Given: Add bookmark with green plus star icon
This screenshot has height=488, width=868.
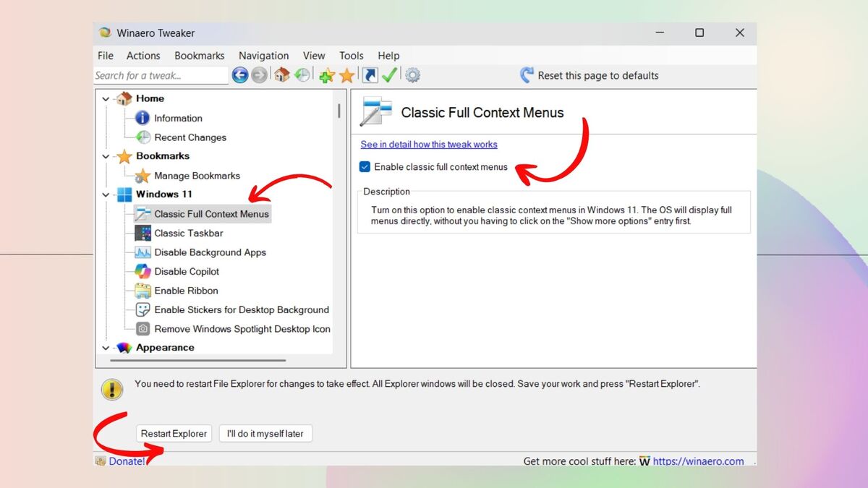Looking at the screenshot, I should click(x=327, y=75).
